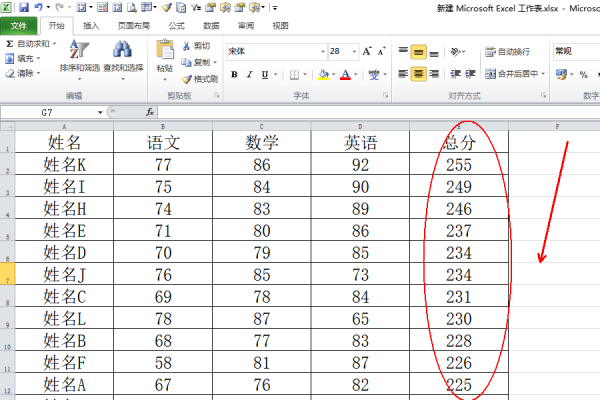This screenshot has height=400, width=600.
Task: Click the Decrease Indent icon
Action: (455, 73)
